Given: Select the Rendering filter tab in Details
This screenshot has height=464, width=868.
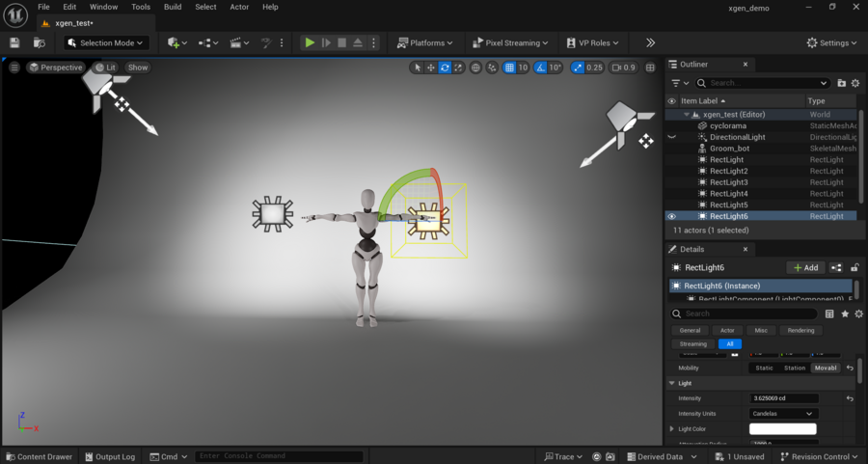Looking at the screenshot, I should coord(800,330).
